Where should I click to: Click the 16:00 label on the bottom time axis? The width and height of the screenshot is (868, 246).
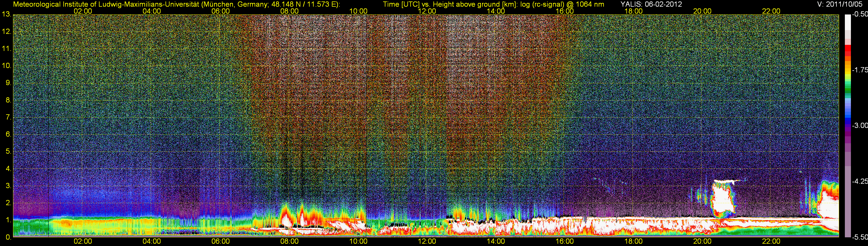[565, 241]
